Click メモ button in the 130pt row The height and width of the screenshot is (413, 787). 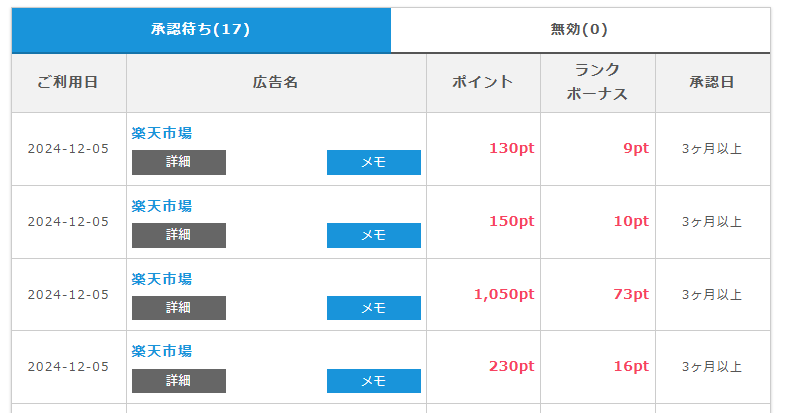click(x=374, y=162)
